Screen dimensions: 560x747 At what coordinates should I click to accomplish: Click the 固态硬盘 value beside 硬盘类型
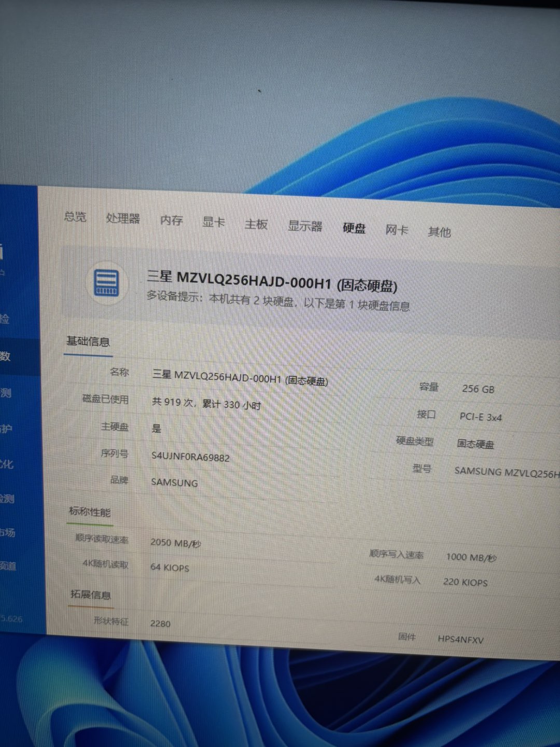(475, 444)
